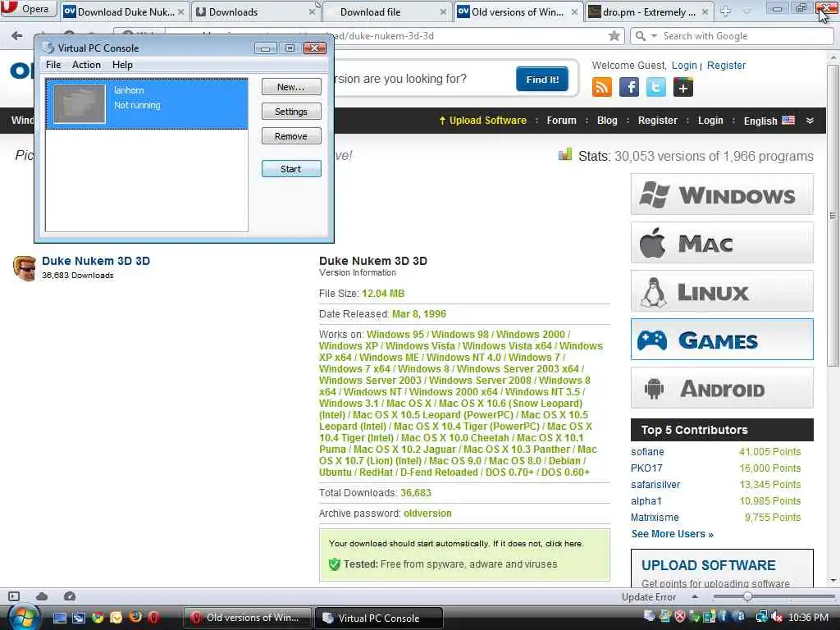
Task: Close the Downloads tab
Action: (313, 11)
